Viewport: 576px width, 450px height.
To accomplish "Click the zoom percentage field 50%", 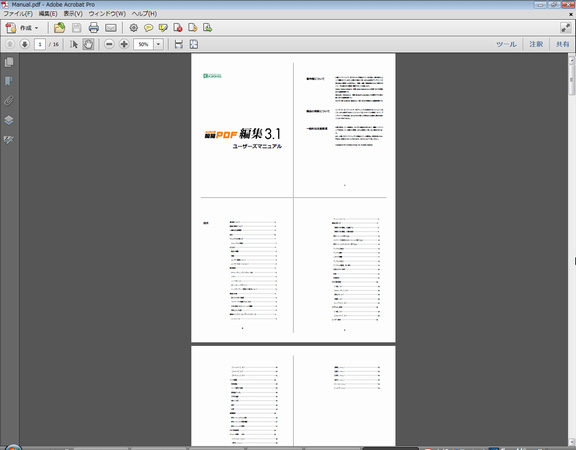I will click(144, 44).
